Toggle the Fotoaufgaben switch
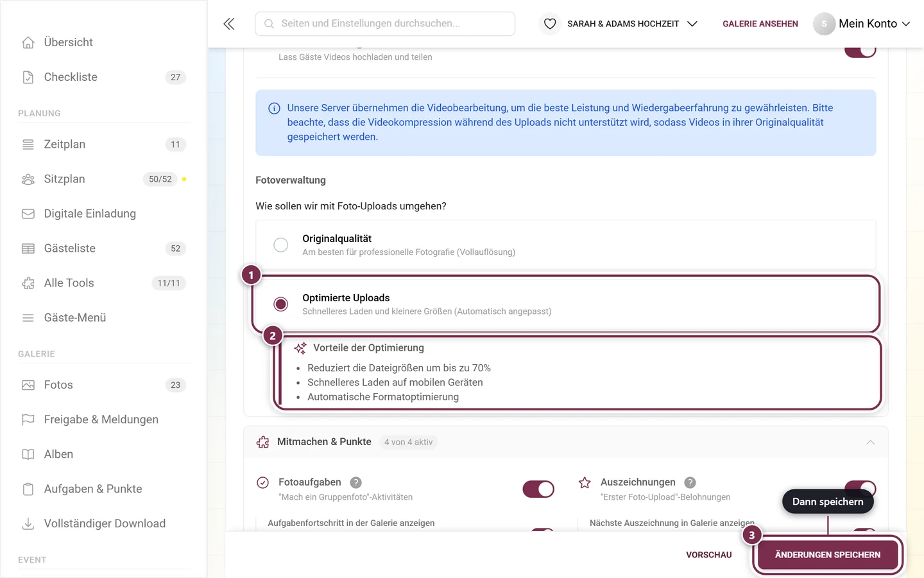The image size is (924, 578). pos(538,489)
